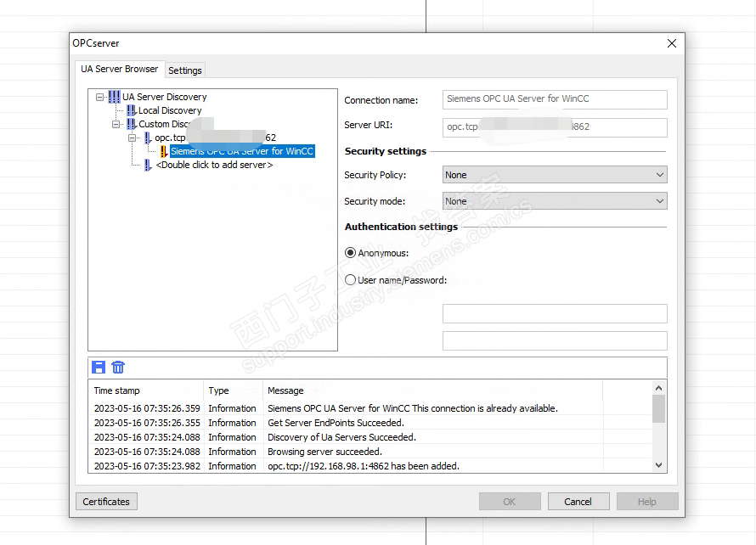Select log row 'Get Server EndPoints Succeeded.'
This screenshot has height=545, width=756.
tap(370, 423)
